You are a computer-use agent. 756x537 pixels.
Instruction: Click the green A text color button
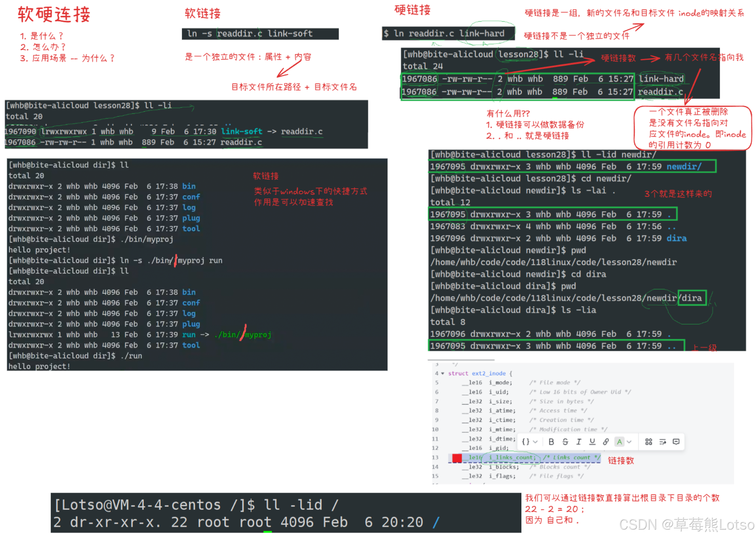click(619, 442)
